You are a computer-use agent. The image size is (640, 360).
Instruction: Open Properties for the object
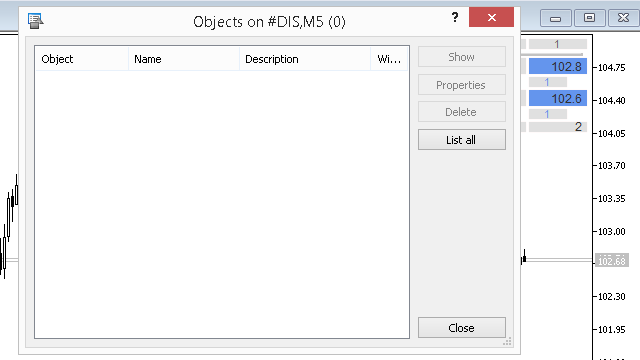(x=462, y=85)
